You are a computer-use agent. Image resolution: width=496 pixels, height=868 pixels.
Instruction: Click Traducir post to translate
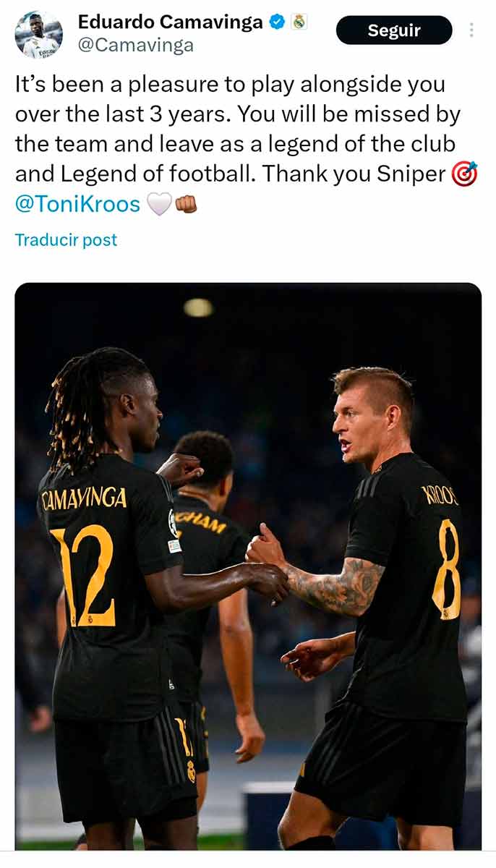[66, 240]
